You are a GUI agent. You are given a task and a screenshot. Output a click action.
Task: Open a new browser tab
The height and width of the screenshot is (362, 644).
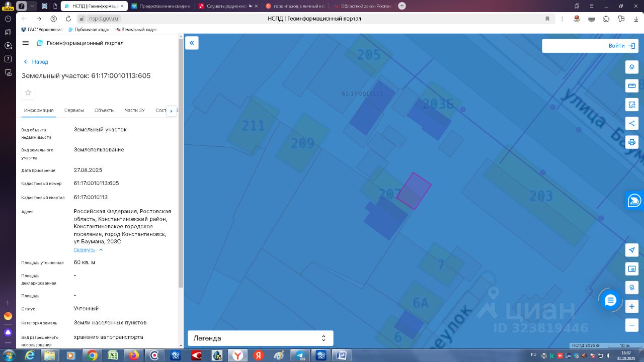(401, 6)
